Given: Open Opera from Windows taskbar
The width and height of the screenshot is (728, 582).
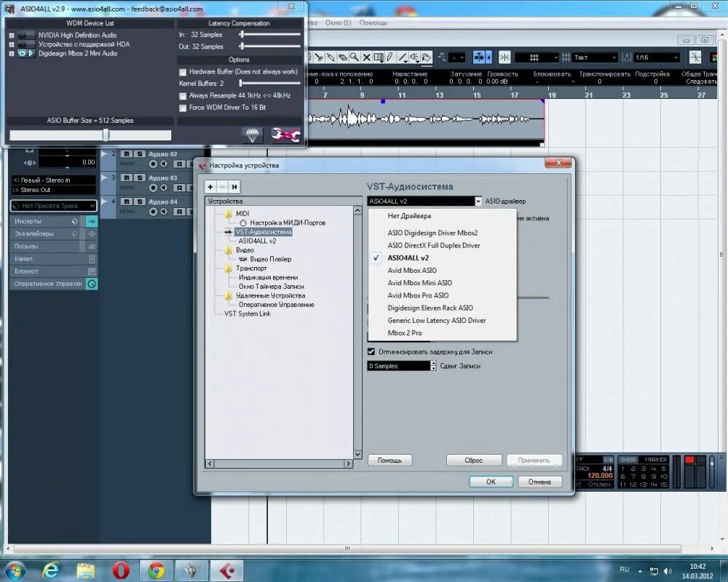Looking at the screenshot, I should pos(121,570).
